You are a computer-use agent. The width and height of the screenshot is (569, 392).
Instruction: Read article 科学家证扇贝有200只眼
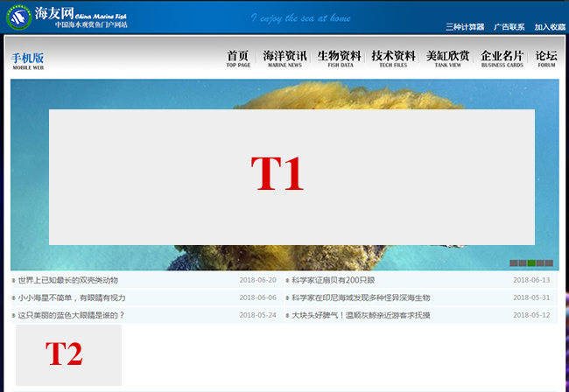coord(333,280)
